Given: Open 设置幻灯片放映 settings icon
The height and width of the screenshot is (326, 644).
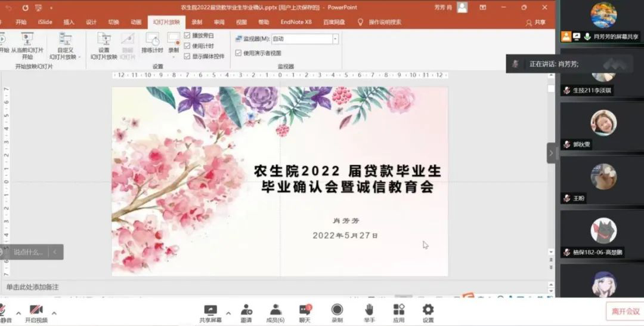Looking at the screenshot, I should [x=104, y=40].
